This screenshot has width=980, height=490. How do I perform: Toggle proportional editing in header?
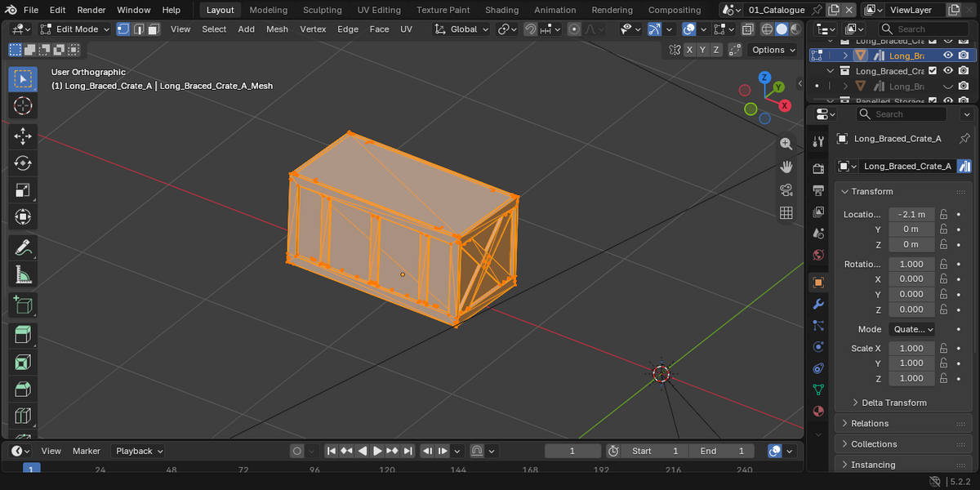pos(574,29)
